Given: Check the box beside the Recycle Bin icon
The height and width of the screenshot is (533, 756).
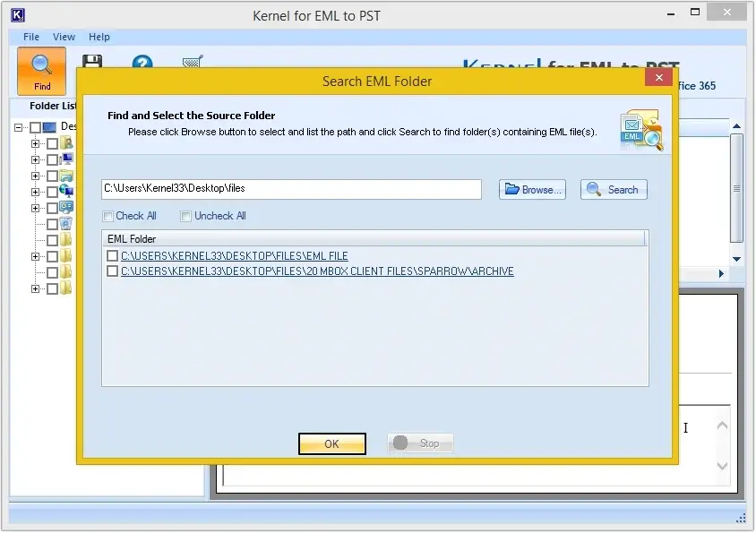Looking at the screenshot, I should pyautogui.click(x=52, y=224).
